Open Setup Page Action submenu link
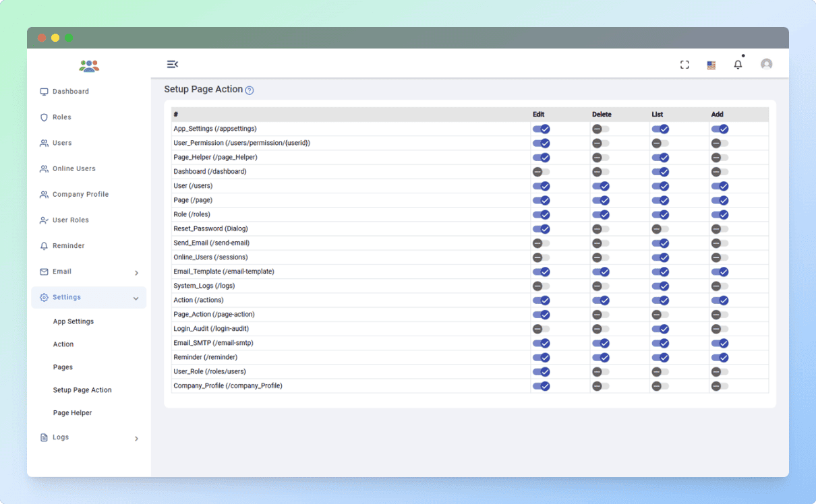The image size is (816, 504). click(82, 390)
